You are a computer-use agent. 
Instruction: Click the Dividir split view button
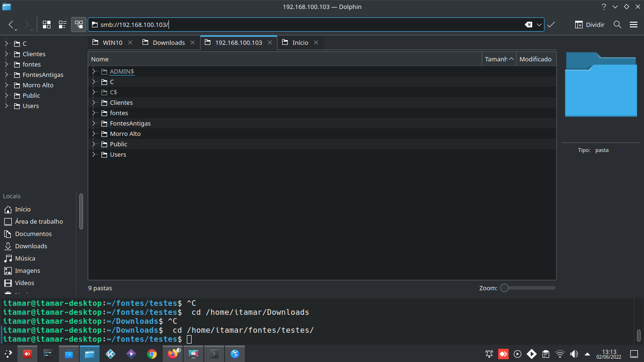point(590,25)
